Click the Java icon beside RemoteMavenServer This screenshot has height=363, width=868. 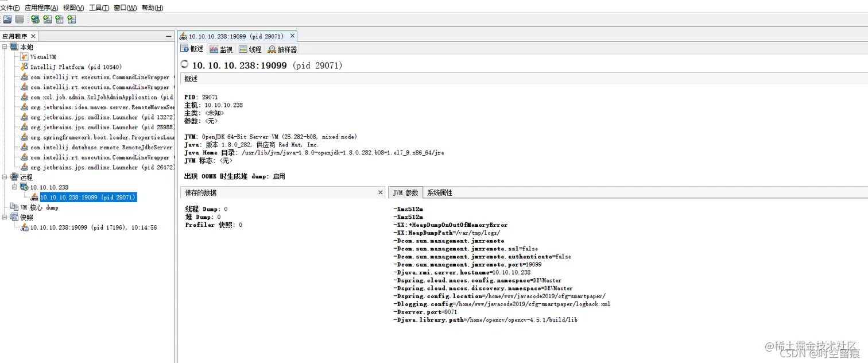[25, 107]
